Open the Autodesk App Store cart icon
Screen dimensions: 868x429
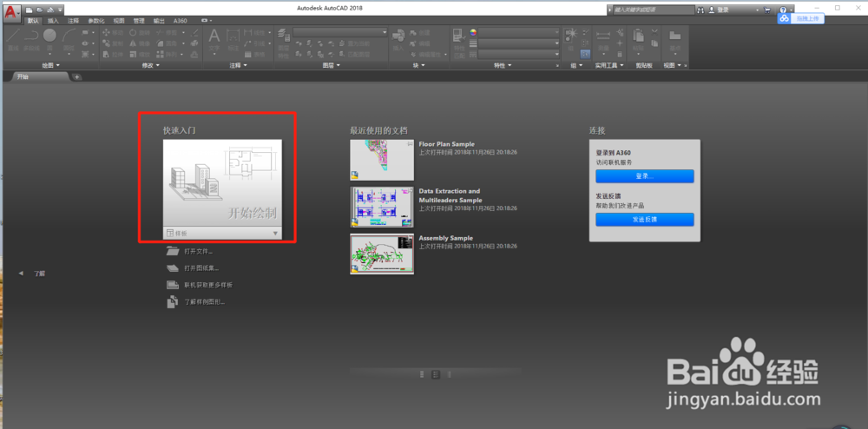point(766,10)
